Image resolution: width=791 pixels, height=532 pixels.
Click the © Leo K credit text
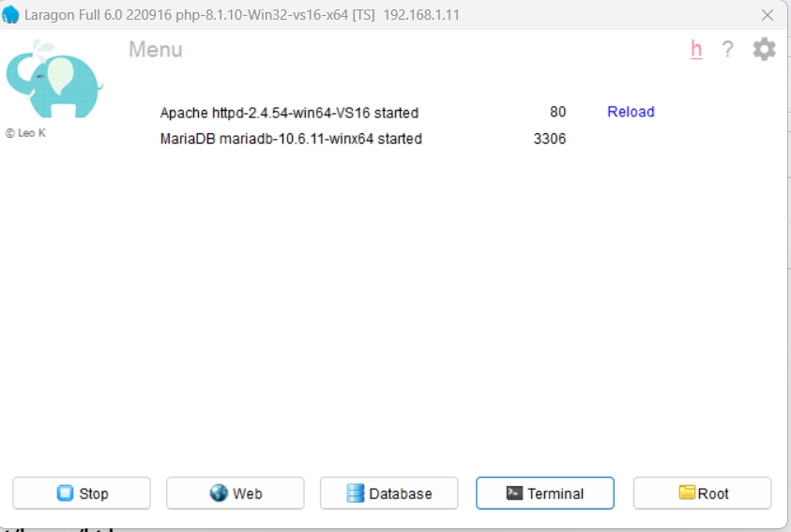(25, 133)
